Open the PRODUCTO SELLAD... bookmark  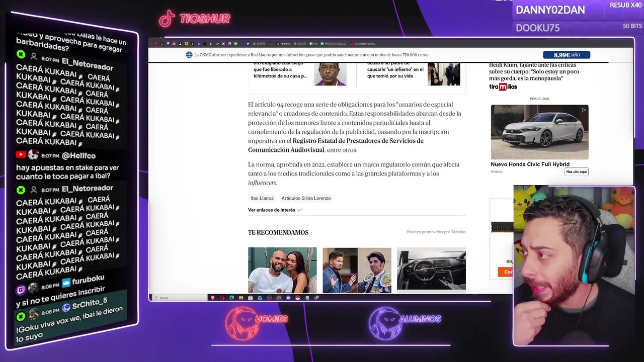334,44
